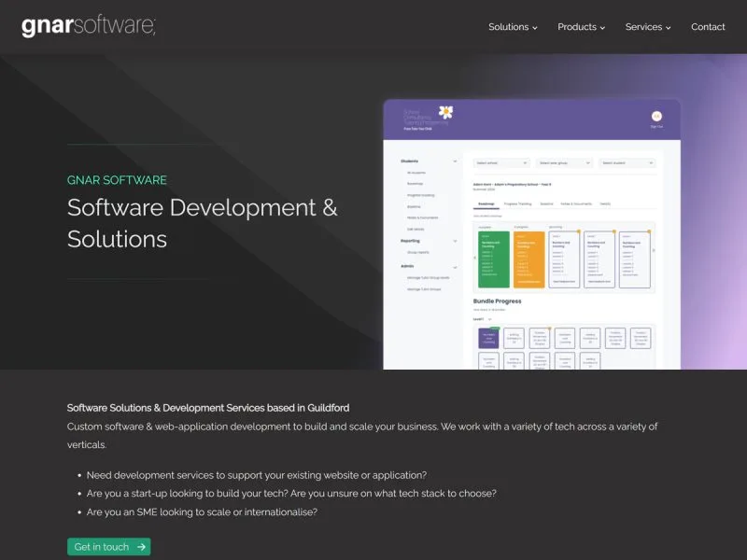
Task: Click the GNAR SOFTWARE green subtitle
Action: coord(117,180)
